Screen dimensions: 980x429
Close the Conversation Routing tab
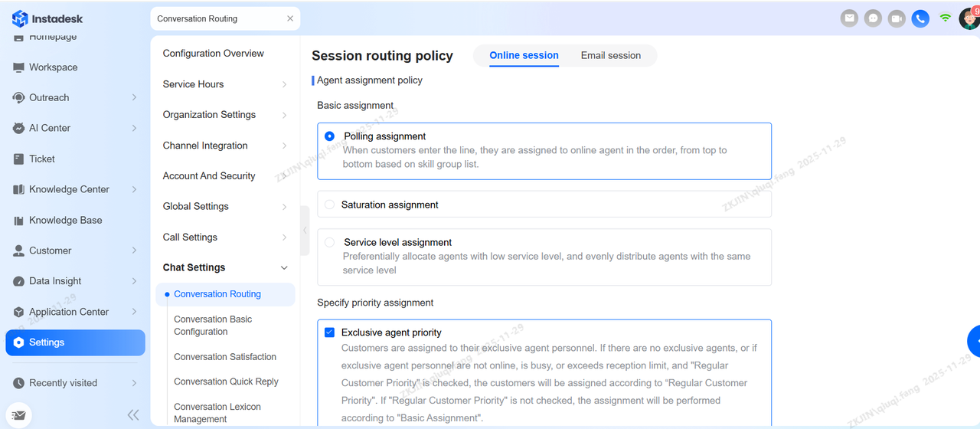[x=290, y=18]
